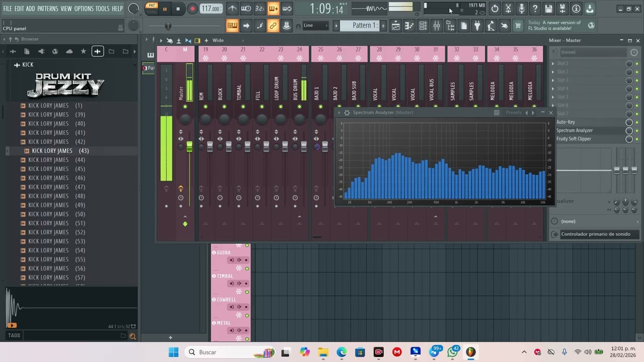Screen dimensions: 644x362
Task: Toggle the metronome icon
Action: tap(232, 9)
